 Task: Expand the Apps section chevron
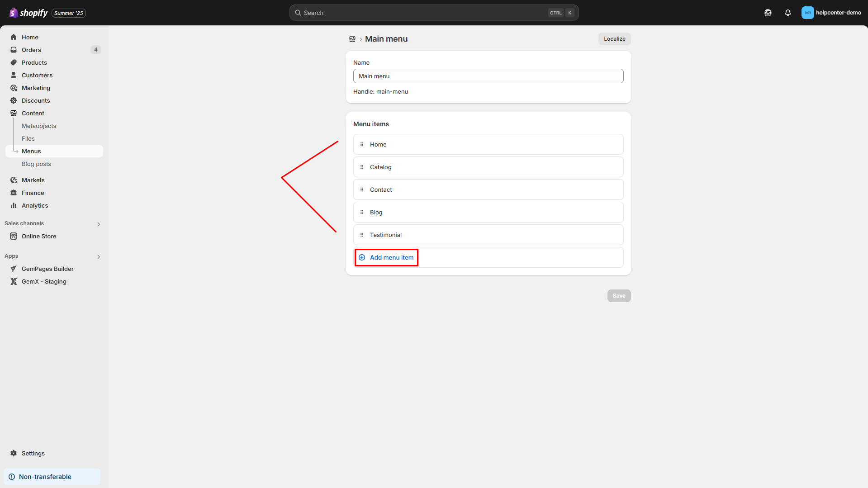click(99, 256)
